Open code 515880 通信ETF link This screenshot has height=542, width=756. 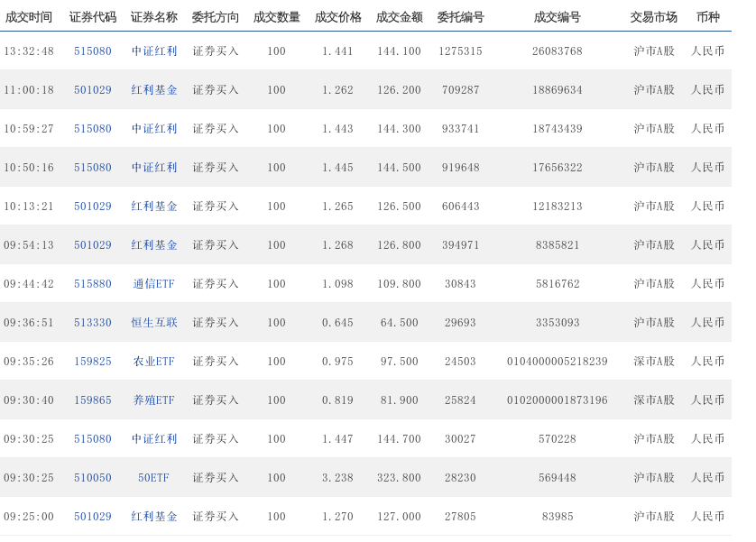93,284
